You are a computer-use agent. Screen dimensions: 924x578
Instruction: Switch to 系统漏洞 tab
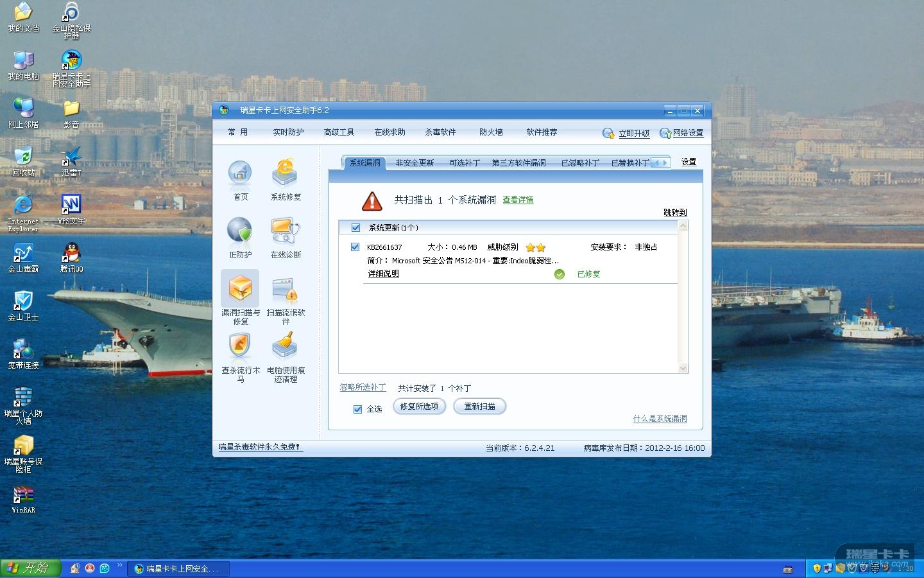point(364,163)
